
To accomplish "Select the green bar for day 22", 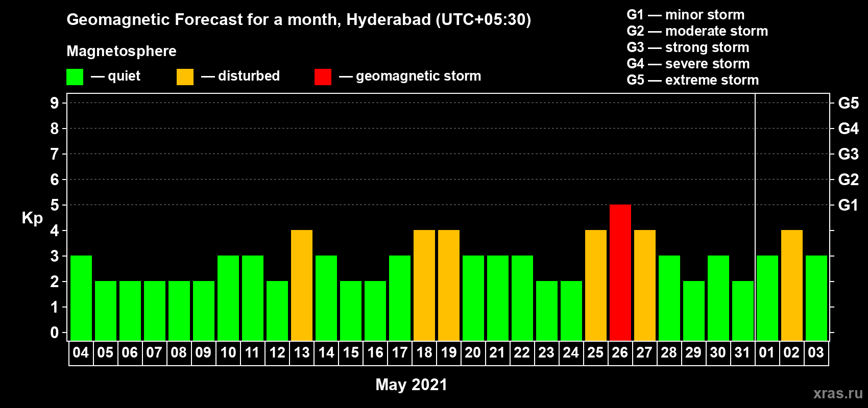I will 522,298.
